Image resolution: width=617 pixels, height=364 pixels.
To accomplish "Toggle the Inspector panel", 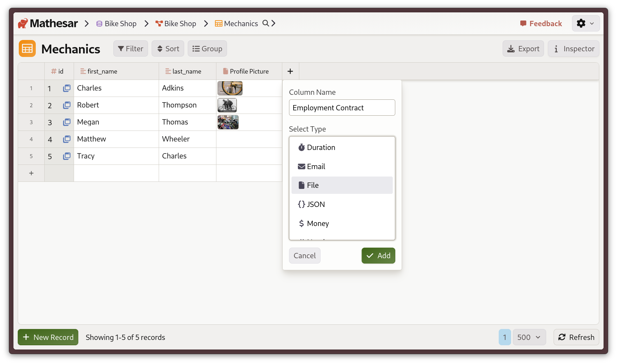I will 573,49.
